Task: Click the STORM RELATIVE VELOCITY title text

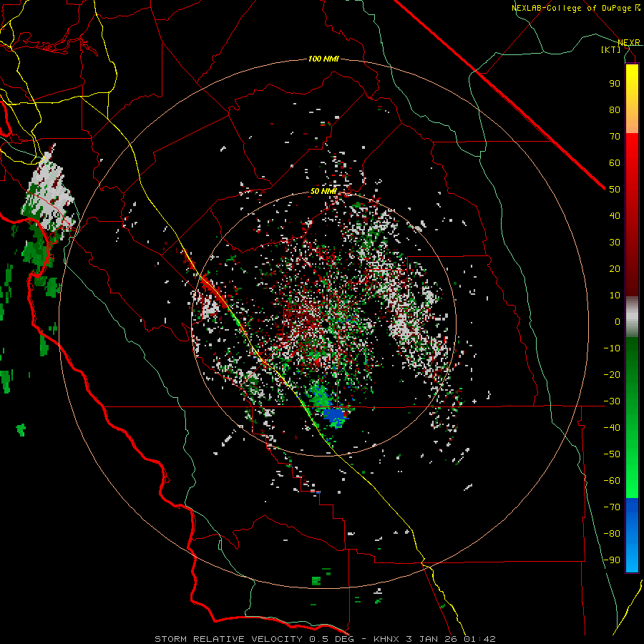Action: pyautogui.click(x=228, y=639)
